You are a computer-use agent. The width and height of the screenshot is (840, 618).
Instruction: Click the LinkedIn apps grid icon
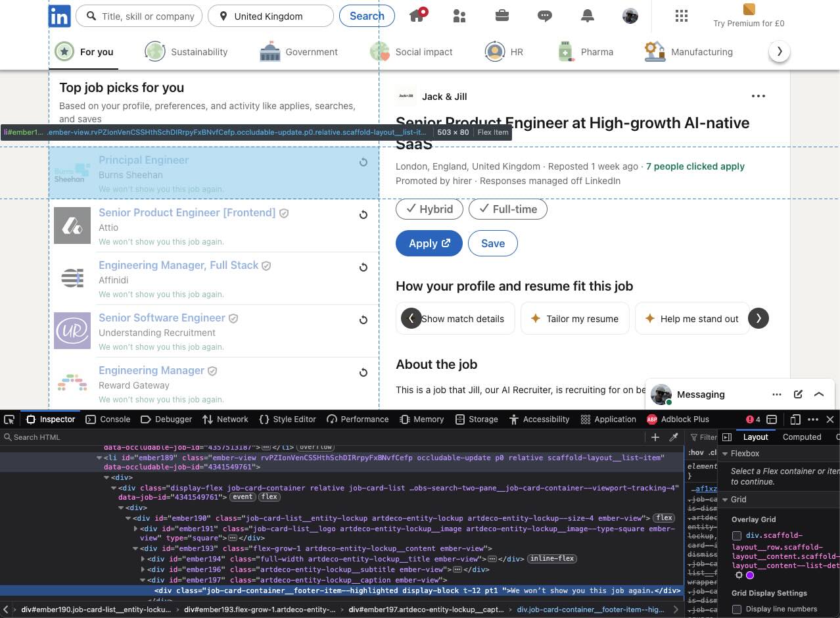pos(682,15)
